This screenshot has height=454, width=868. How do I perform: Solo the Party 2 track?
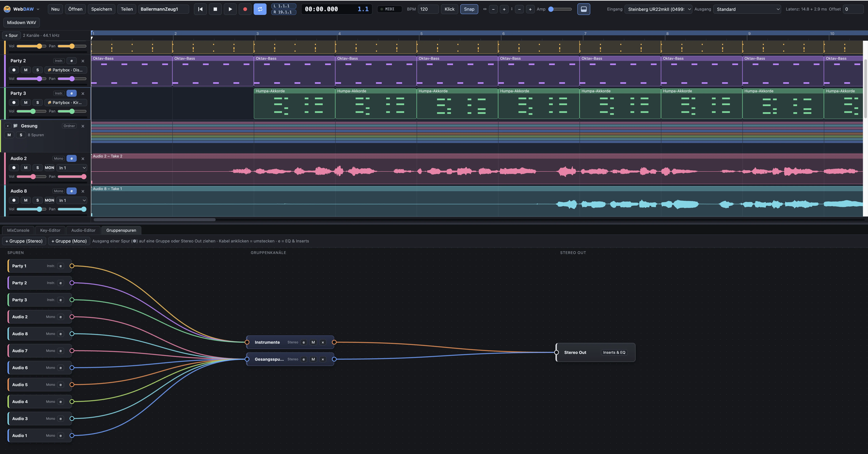click(37, 70)
